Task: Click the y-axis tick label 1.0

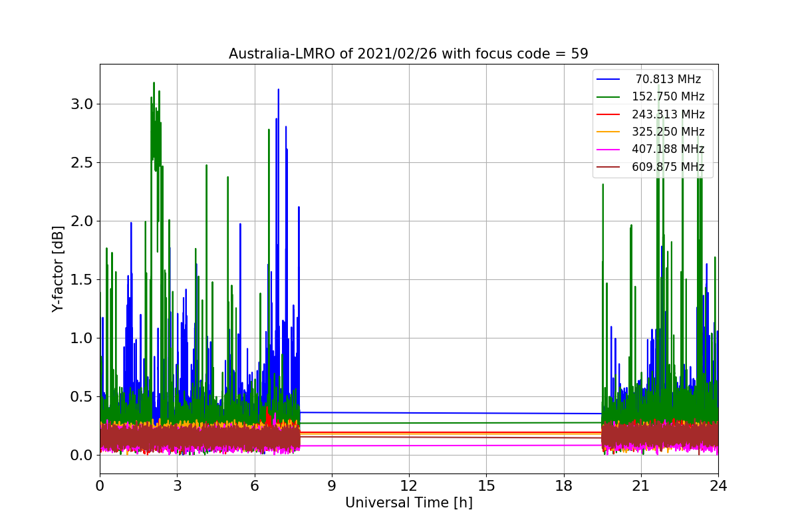Action: pos(83,338)
